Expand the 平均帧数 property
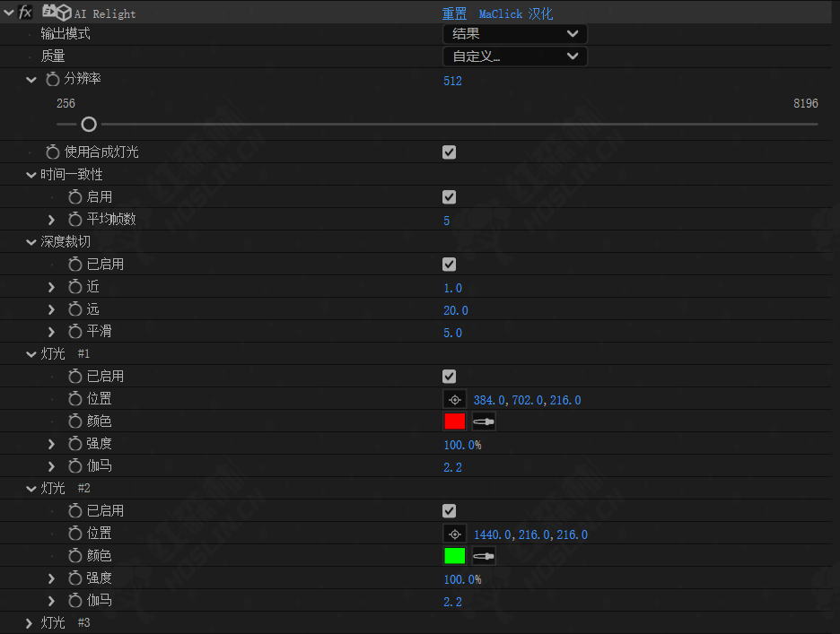This screenshot has height=634, width=840. point(51,220)
